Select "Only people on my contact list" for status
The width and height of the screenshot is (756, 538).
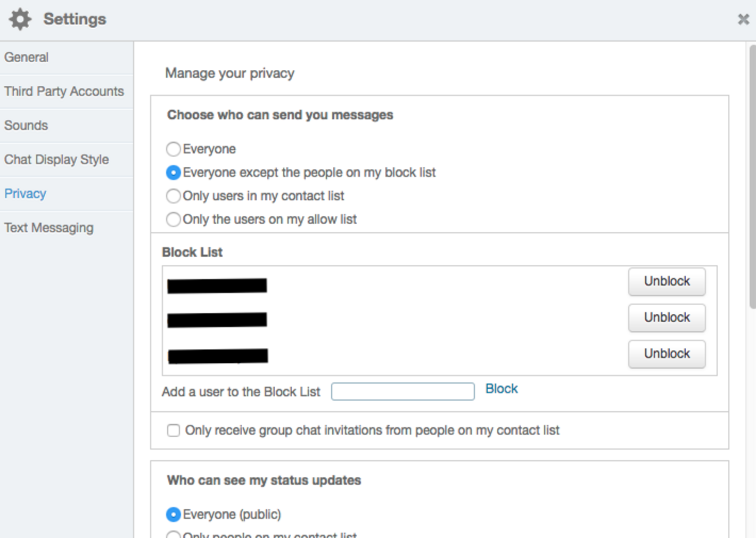[x=173, y=535]
